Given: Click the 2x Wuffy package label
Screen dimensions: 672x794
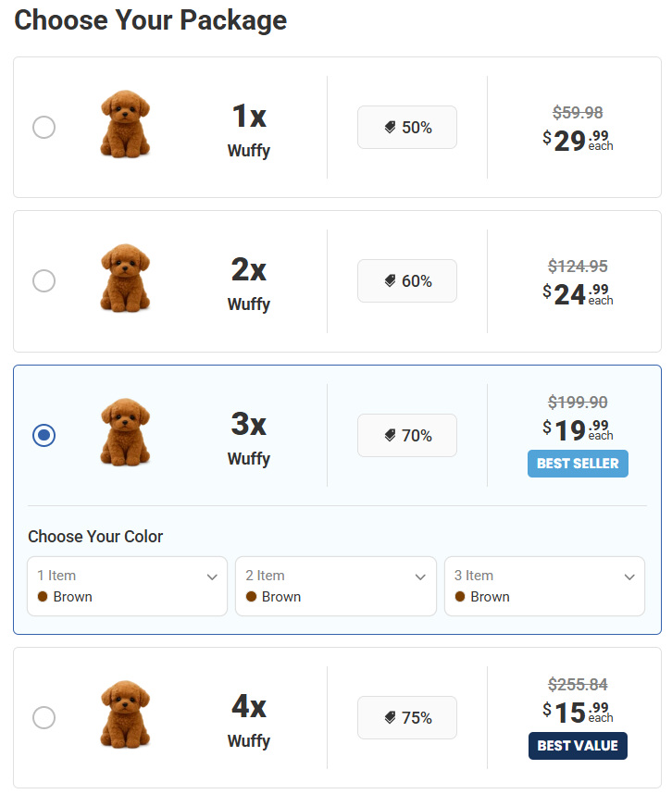Looking at the screenshot, I should pyautogui.click(x=248, y=282).
